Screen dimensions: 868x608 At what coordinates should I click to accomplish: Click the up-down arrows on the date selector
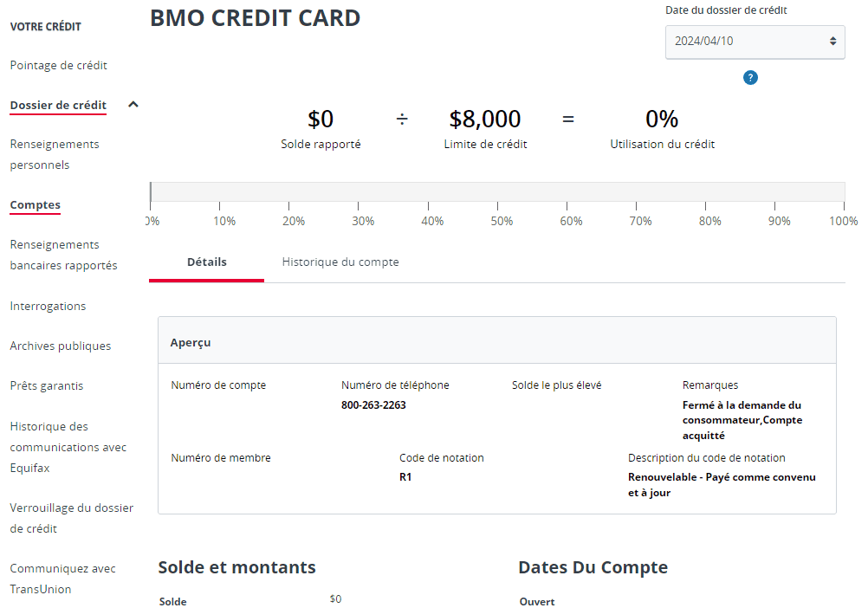pos(834,42)
